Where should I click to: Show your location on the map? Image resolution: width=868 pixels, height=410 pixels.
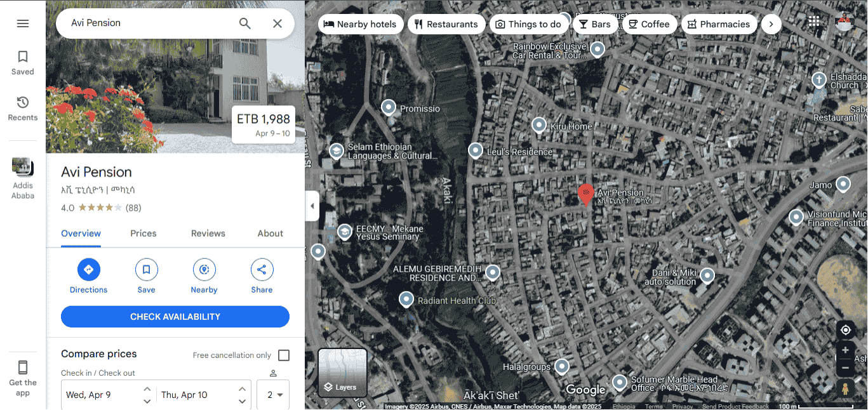coord(845,330)
